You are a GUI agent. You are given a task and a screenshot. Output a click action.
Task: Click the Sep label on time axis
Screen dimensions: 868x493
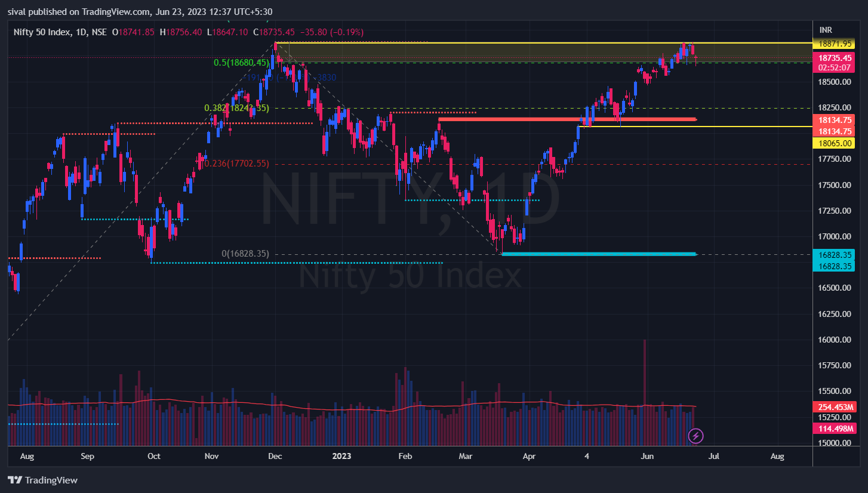coord(88,457)
